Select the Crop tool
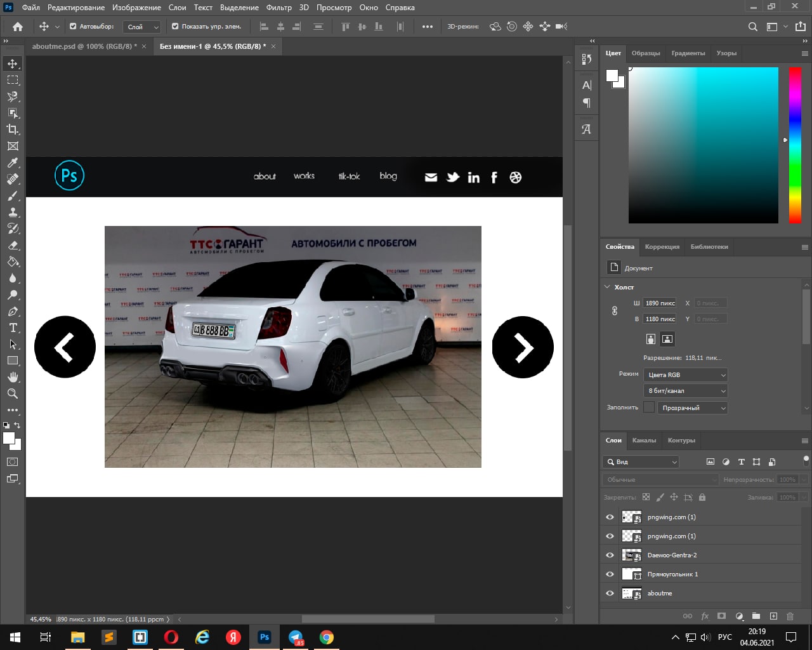812x650 pixels. pyautogui.click(x=13, y=129)
